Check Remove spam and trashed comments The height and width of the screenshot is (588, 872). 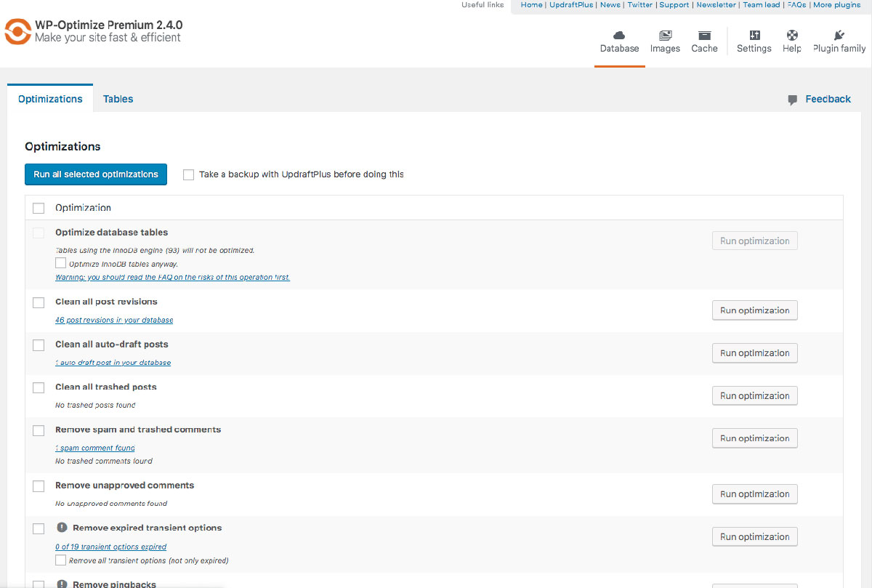[x=39, y=430]
